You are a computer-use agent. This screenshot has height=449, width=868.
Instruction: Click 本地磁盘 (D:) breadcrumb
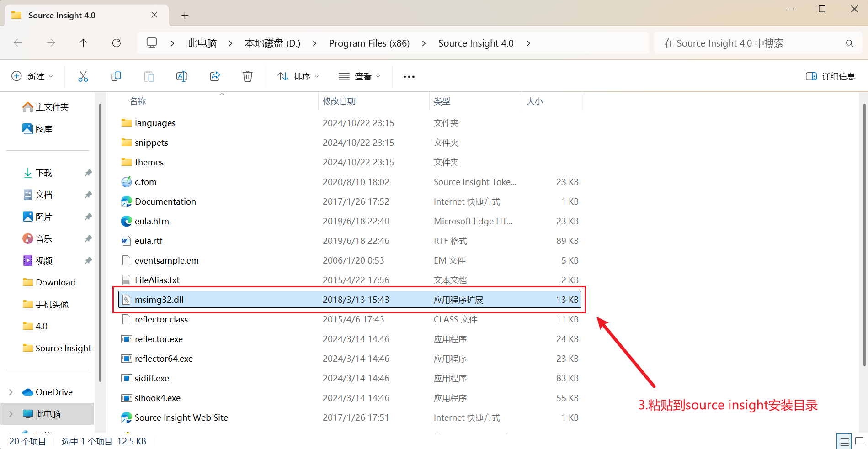pyautogui.click(x=272, y=43)
